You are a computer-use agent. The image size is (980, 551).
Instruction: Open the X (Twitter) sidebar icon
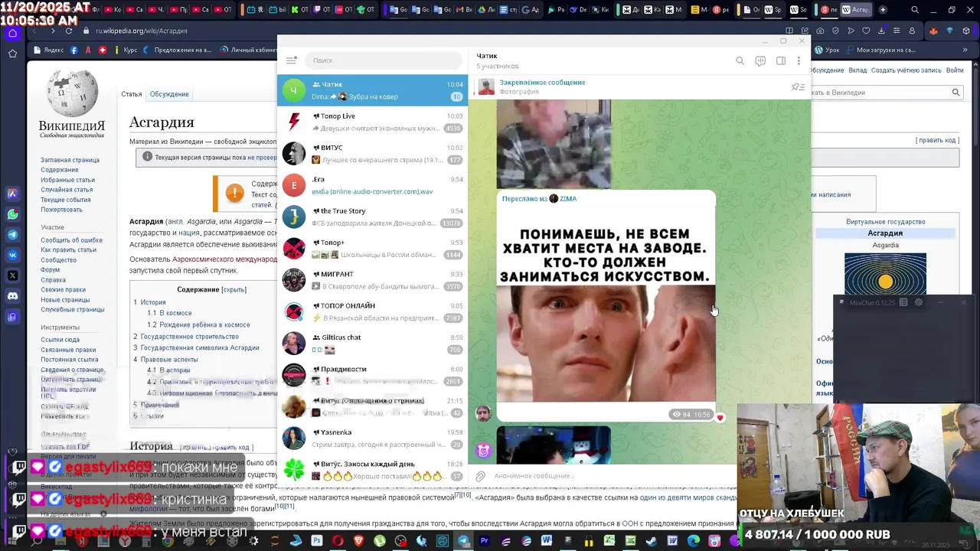[x=12, y=275]
